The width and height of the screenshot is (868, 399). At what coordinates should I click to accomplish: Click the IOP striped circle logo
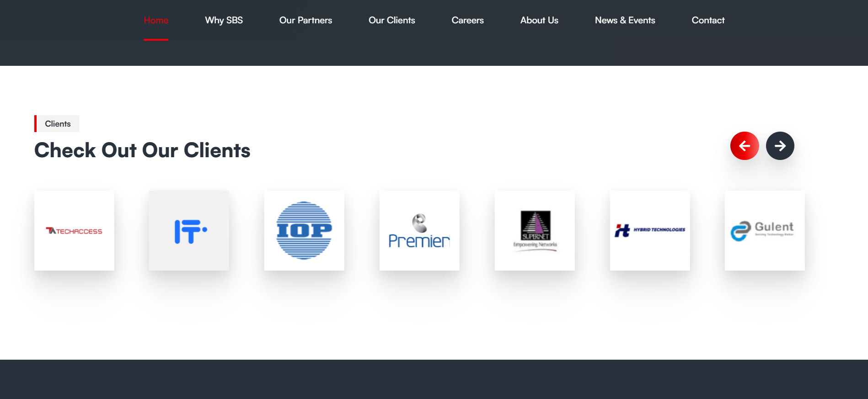304,231
